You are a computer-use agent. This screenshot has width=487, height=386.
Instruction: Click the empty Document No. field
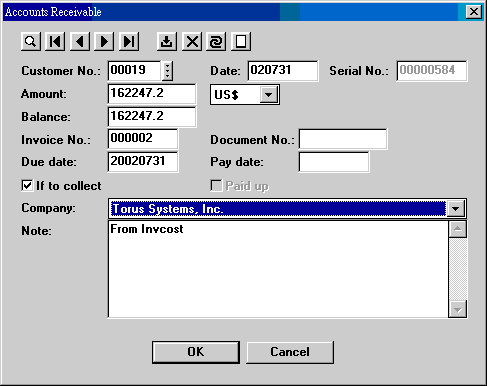point(343,139)
